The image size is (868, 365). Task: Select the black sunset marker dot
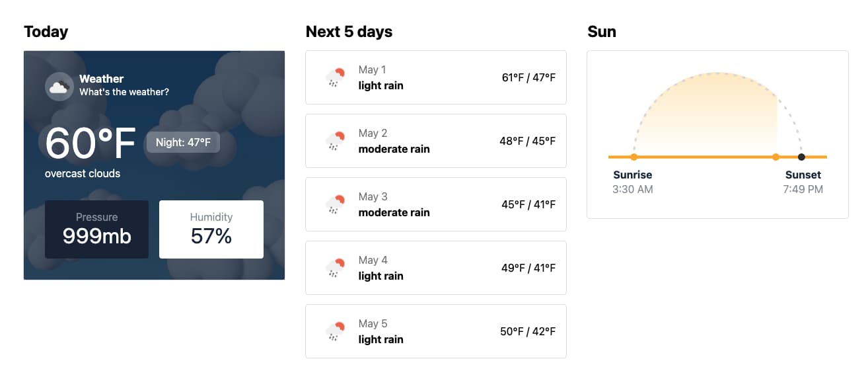click(x=801, y=157)
